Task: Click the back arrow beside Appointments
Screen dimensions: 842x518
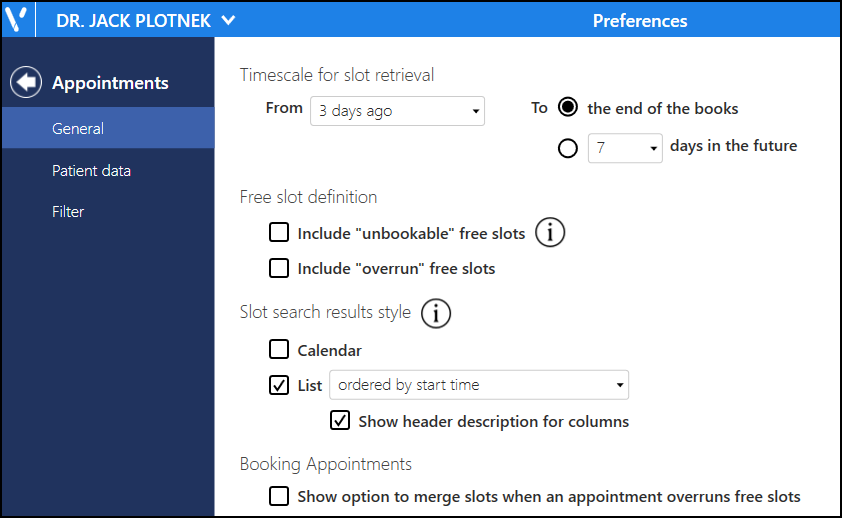Action: (26, 82)
